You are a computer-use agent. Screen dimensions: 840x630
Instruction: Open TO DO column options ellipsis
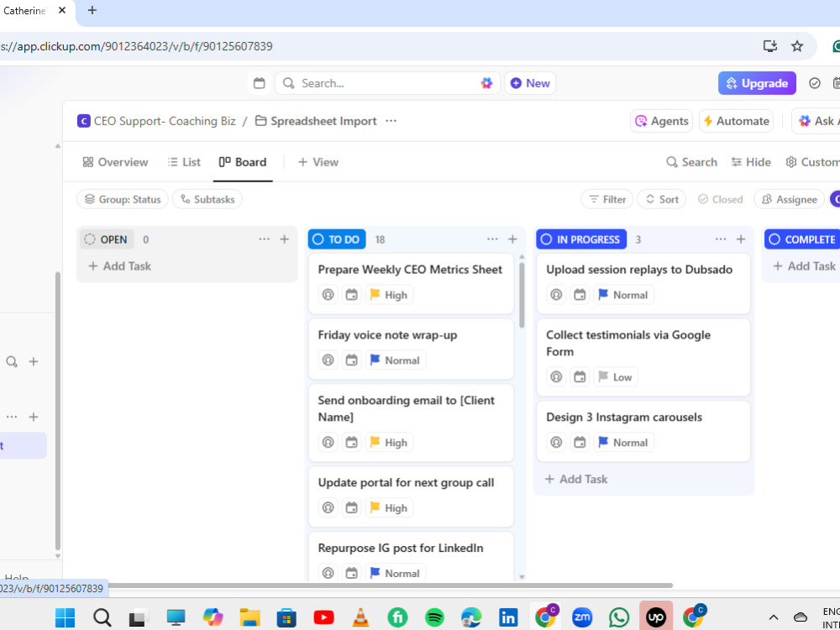point(492,239)
